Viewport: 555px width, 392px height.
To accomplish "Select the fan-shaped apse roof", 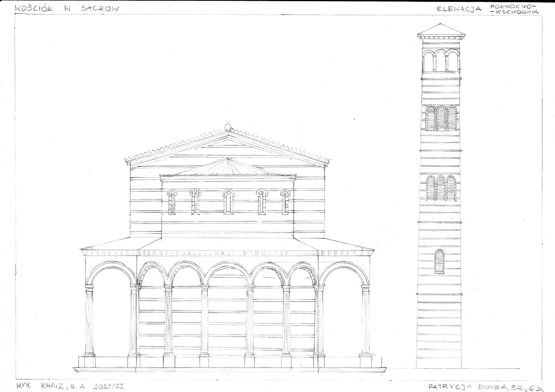I will point(228,168).
